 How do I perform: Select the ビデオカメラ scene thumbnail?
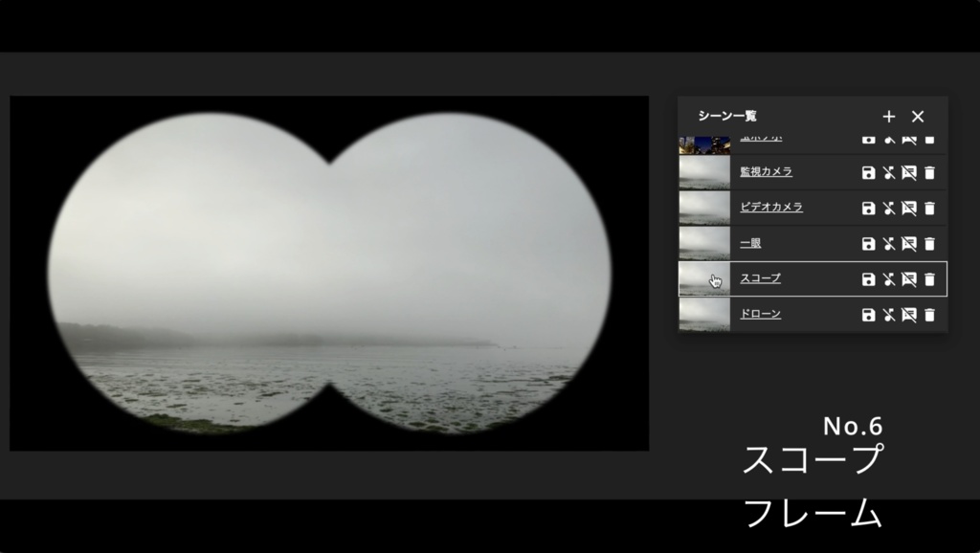[x=704, y=208]
